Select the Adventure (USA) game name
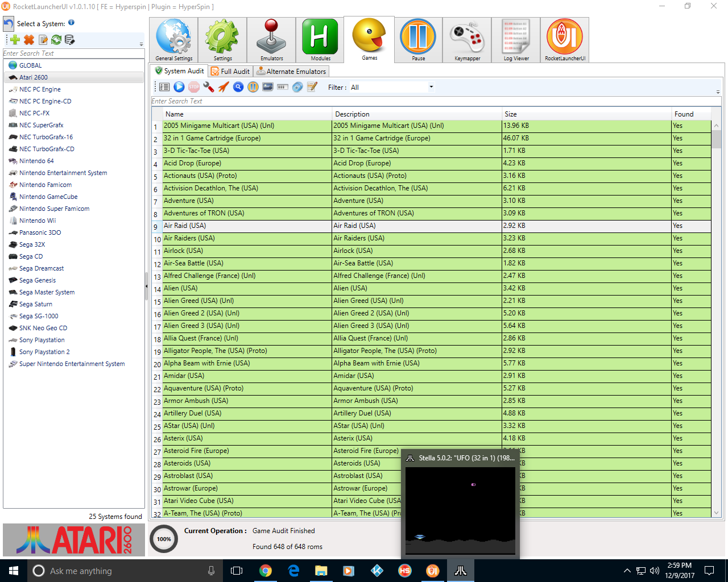The width and height of the screenshot is (728, 582). pos(189,201)
